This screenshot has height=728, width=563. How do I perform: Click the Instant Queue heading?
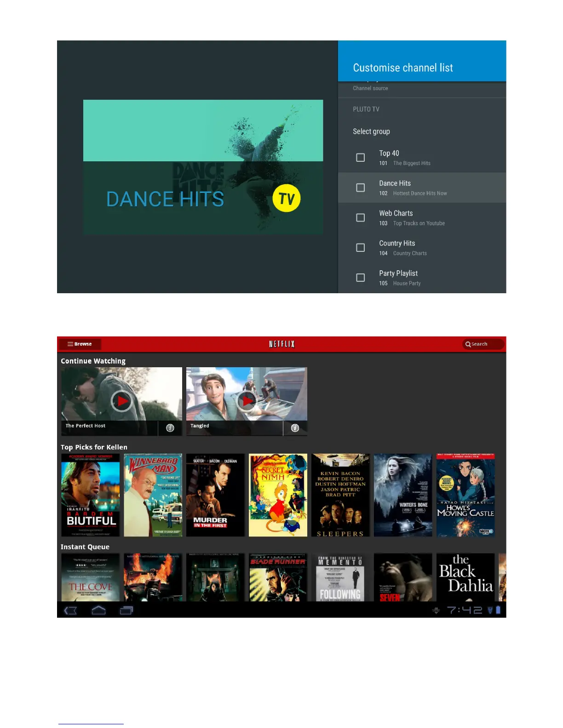[x=85, y=547]
